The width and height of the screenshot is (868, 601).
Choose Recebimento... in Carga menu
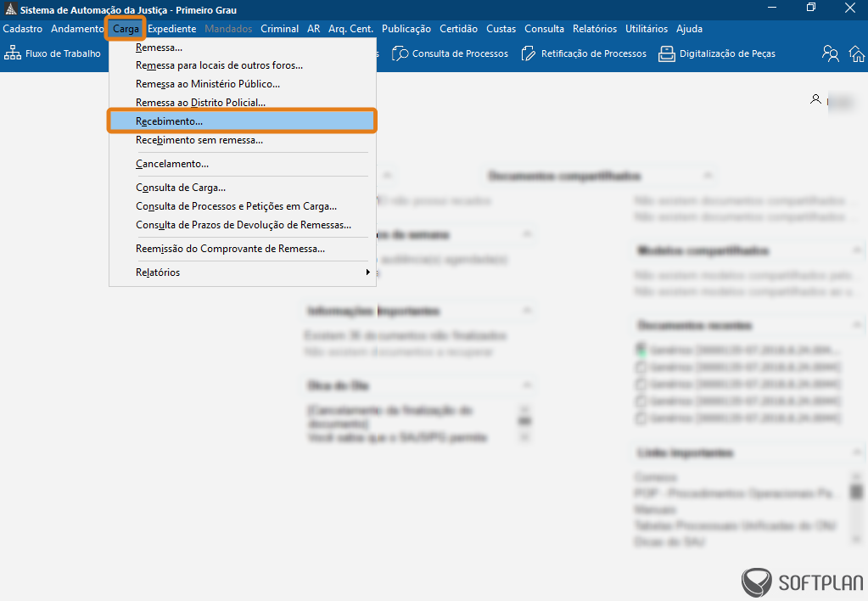(x=243, y=121)
